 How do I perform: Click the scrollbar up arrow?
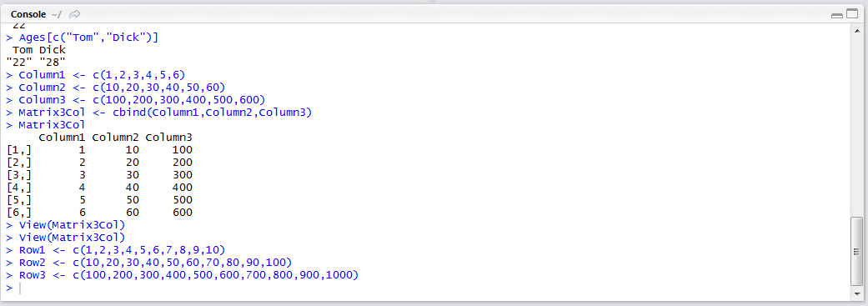click(856, 32)
